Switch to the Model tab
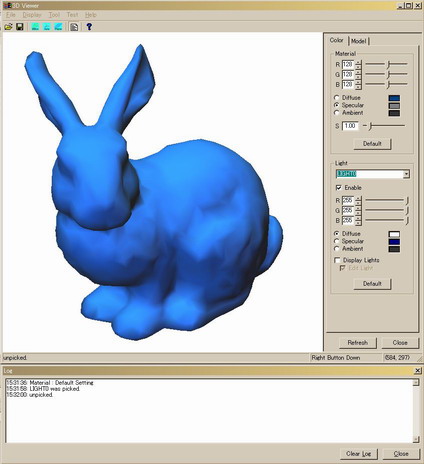This screenshot has width=424, height=464. pos(359,41)
